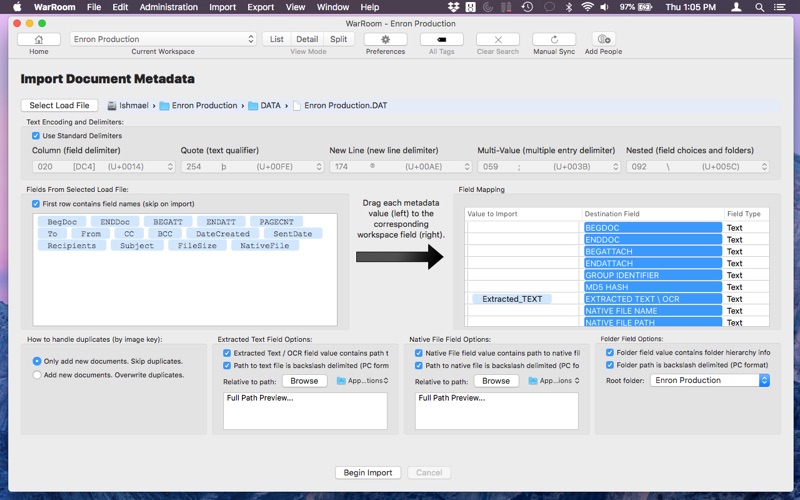
Task: Toggle First row contains field names checkbox
Action: point(36,204)
